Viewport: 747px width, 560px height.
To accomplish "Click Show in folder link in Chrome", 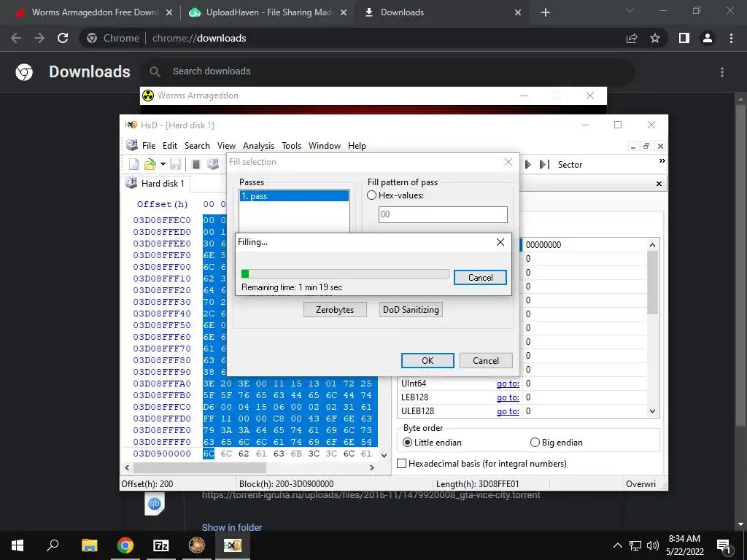I will pyautogui.click(x=232, y=527).
